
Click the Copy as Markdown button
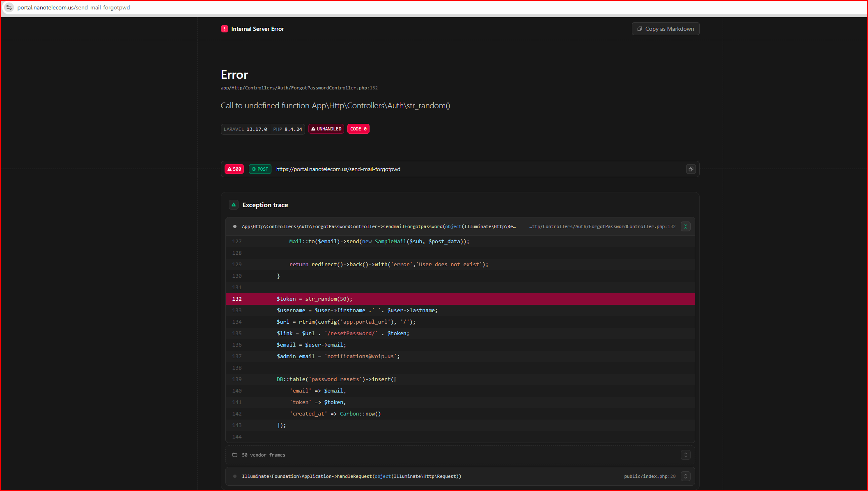tap(665, 29)
